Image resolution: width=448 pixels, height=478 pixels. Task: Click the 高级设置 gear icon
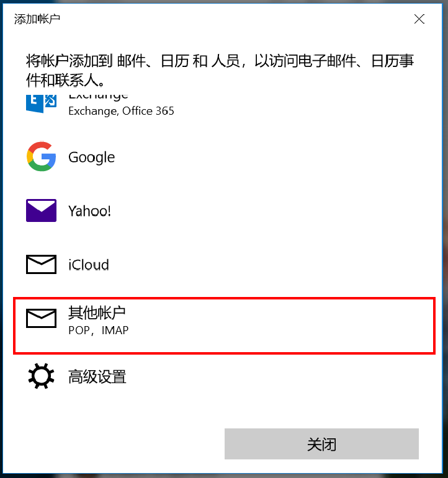click(x=41, y=376)
